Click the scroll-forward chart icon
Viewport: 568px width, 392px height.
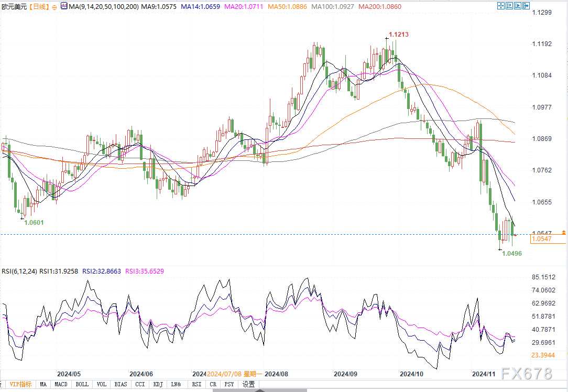click(519, 6)
